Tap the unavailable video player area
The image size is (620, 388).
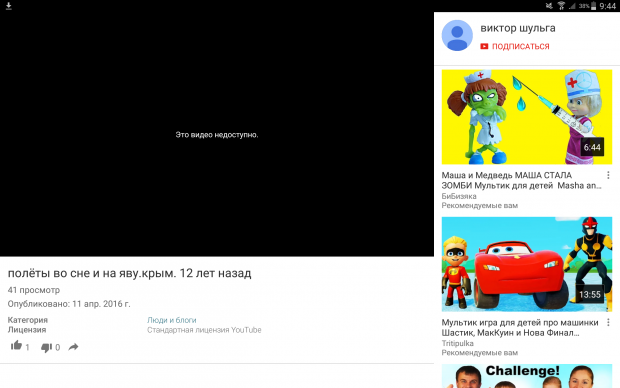[217, 134]
